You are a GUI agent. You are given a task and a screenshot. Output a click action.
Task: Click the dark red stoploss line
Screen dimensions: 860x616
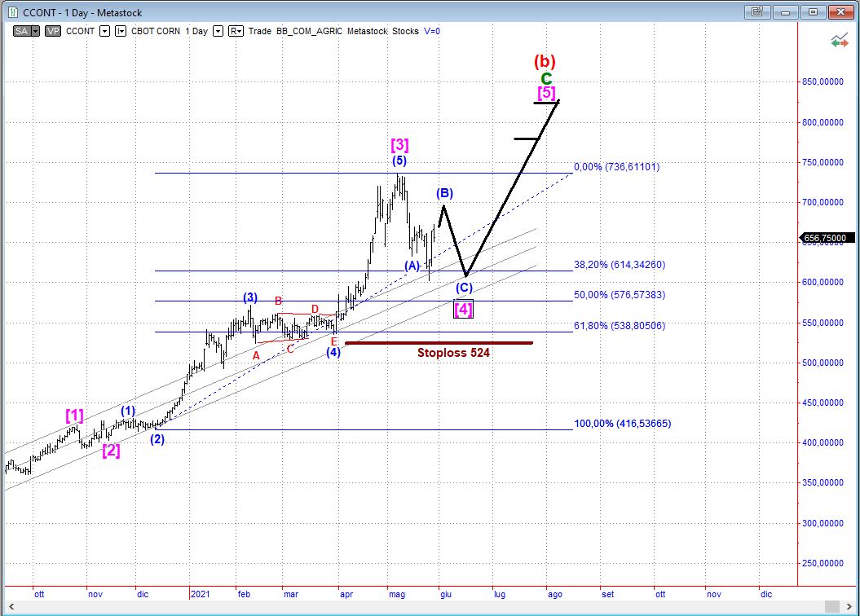click(439, 343)
